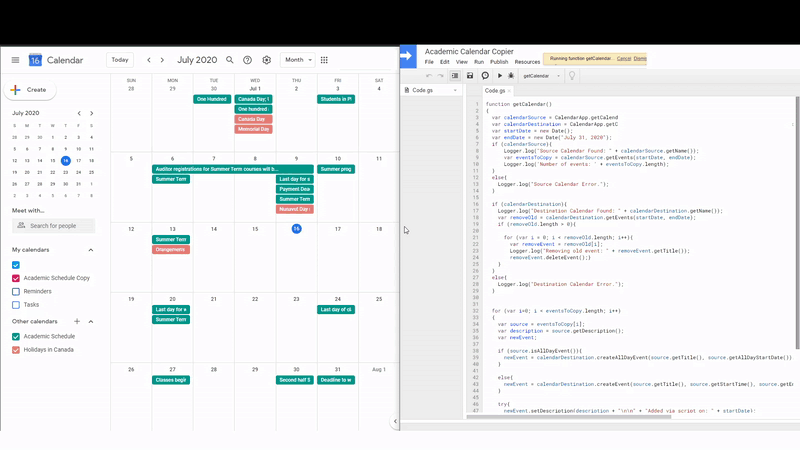Cancel the running getCalendar function
This screenshot has width=800, height=450.
623,59
